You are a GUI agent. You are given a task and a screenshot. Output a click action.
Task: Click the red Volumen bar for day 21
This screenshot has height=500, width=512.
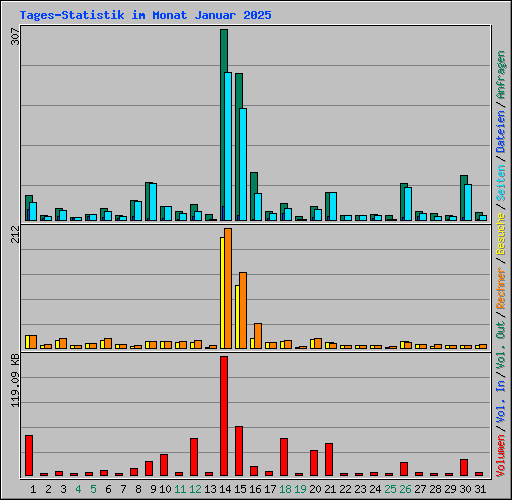(x=329, y=460)
